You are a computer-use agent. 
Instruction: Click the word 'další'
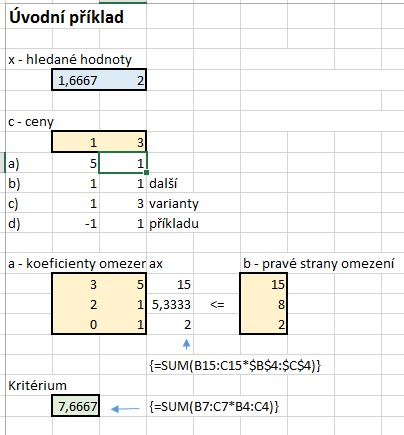[163, 184]
